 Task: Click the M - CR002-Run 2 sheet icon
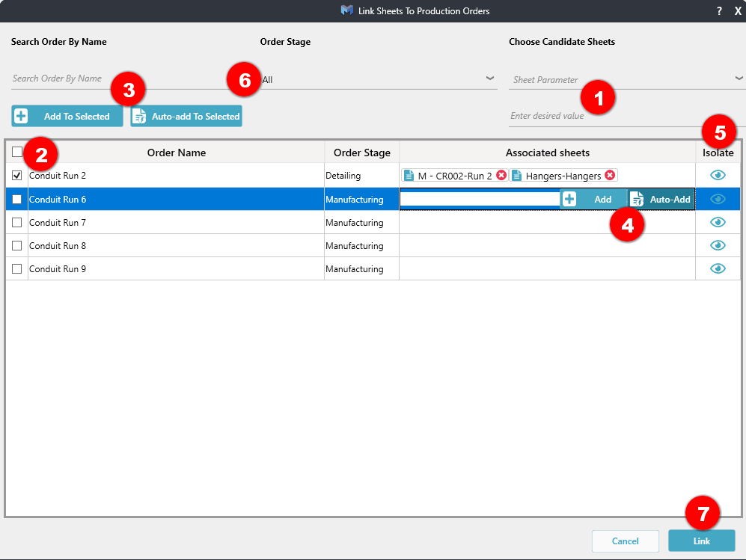point(409,176)
